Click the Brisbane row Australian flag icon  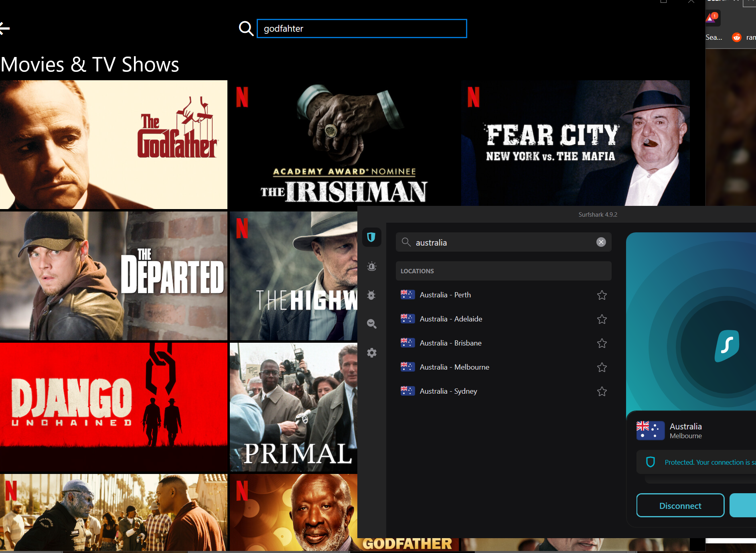pyautogui.click(x=407, y=343)
